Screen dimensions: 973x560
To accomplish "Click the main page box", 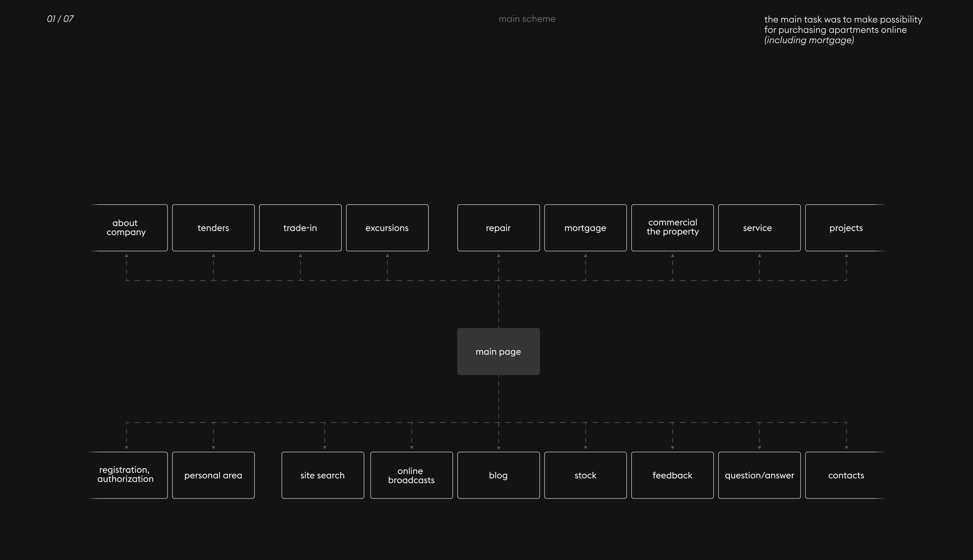I will (x=498, y=351).
